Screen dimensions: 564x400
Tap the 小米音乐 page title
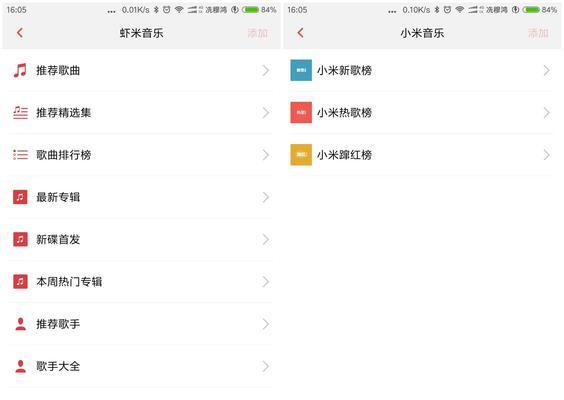(422, 33)
